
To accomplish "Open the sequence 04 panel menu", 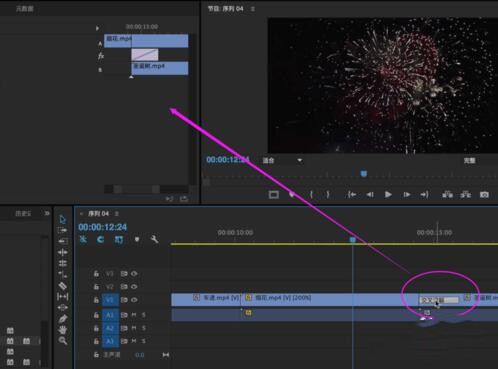I will coord(117,214).
